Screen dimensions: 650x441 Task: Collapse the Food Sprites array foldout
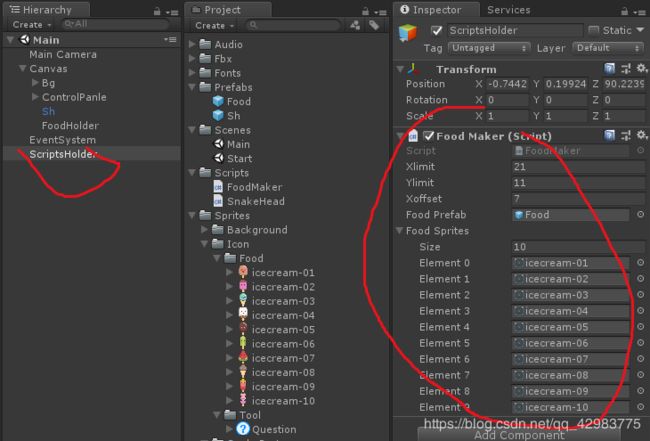click(x=402, y=231)
